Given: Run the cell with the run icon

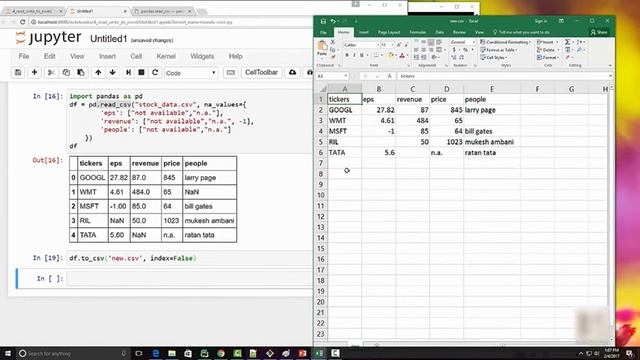Looking at the screenshot, I should click(128, 73).
